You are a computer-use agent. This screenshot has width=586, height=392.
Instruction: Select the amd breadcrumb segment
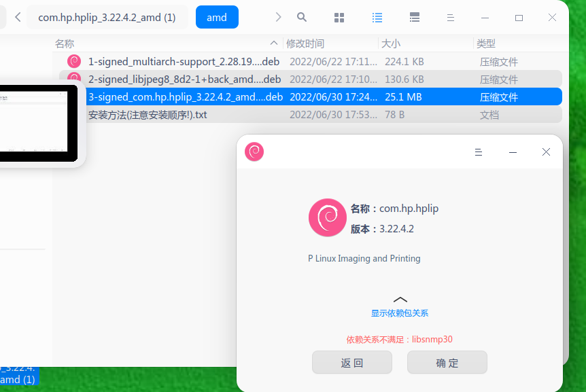coord(217,17)
